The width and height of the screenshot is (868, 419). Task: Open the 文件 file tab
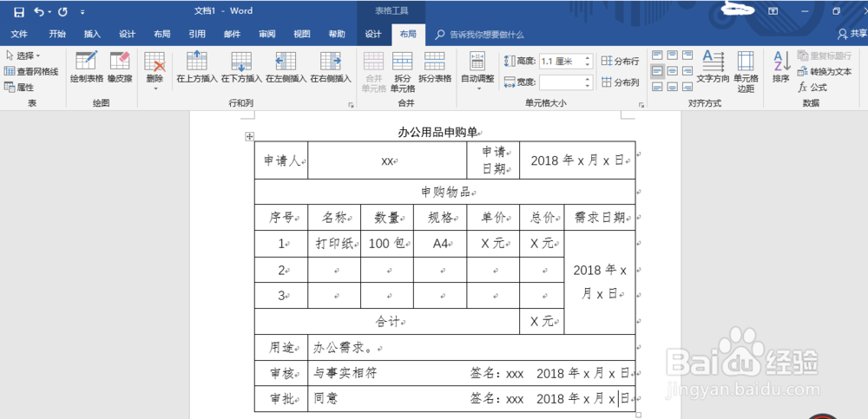point(19,35)
